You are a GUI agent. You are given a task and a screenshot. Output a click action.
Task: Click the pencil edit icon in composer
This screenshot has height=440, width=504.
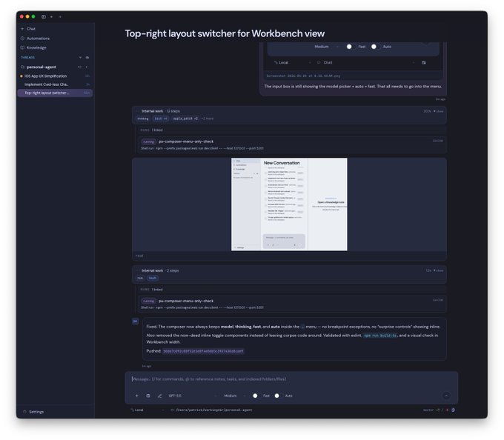160,396
